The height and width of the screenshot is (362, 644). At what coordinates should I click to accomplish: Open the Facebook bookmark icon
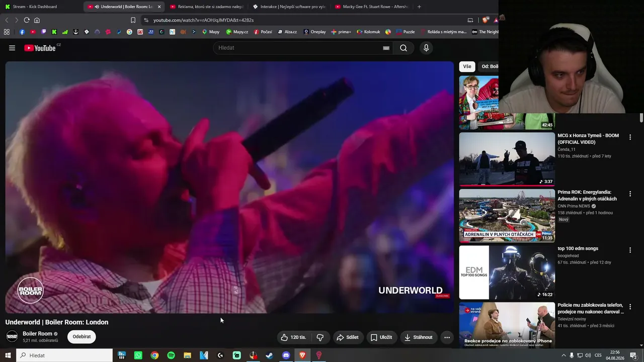(22, 32)
